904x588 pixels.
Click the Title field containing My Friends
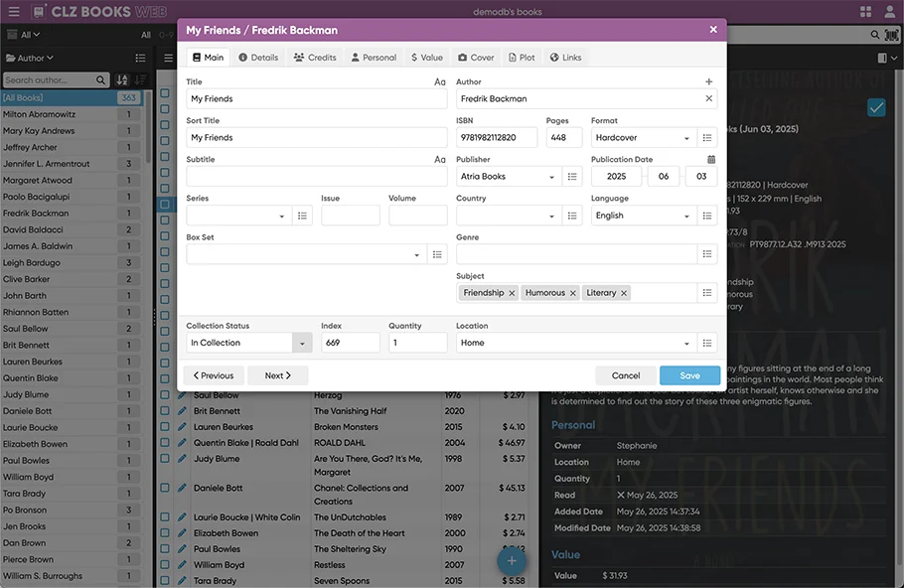coord(317,98)
